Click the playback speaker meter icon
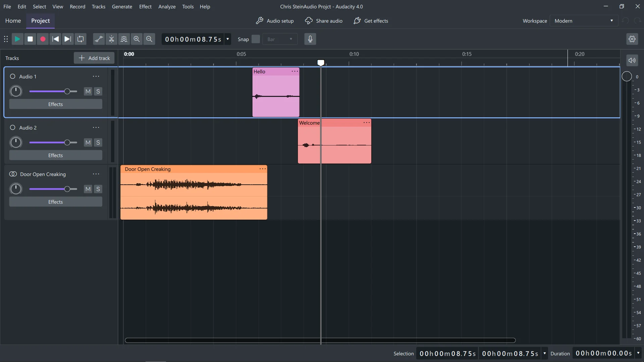 click(x=632, y=60)
